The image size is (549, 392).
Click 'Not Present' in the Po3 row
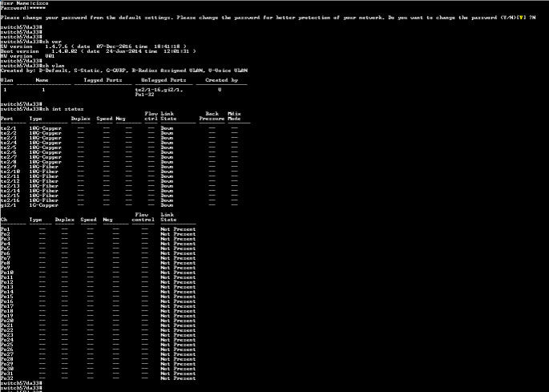[178, 239]
